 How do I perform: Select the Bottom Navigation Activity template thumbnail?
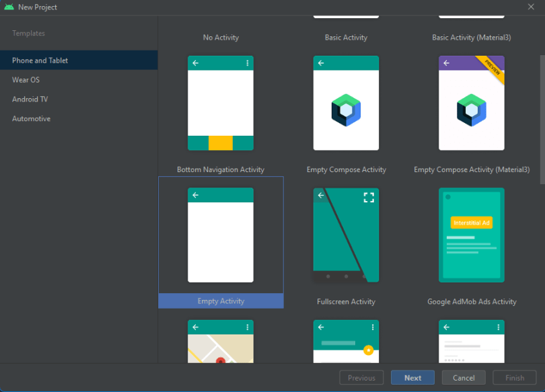(x=221, y=103)
